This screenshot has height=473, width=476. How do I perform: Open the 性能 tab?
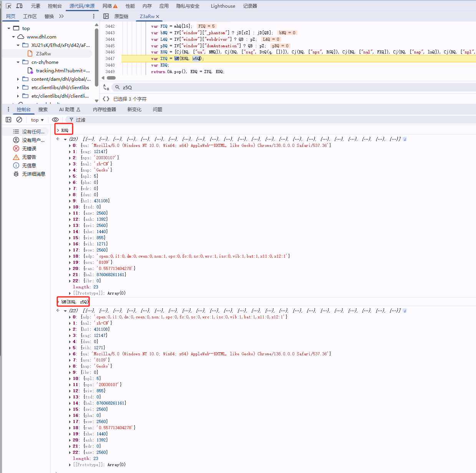point(130,6)
